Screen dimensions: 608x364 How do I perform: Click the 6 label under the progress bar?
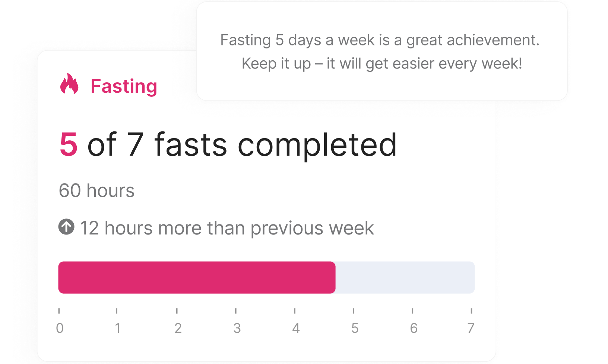414,328
